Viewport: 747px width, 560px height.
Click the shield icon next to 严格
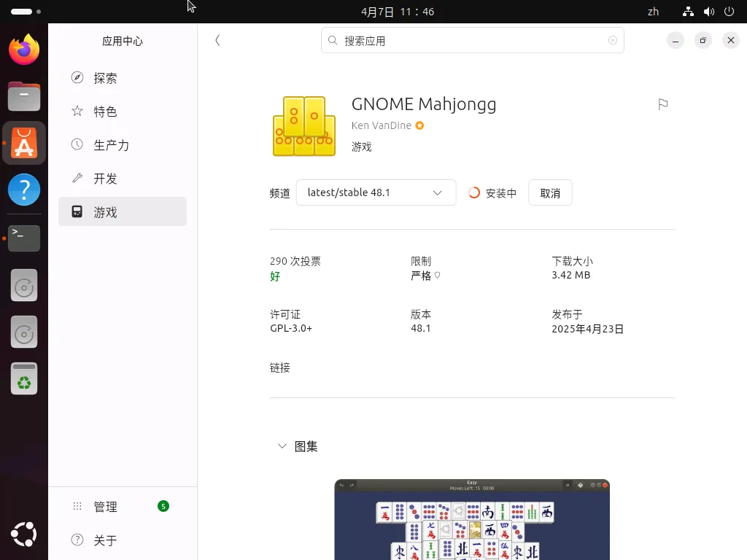[x=438, y=275]
